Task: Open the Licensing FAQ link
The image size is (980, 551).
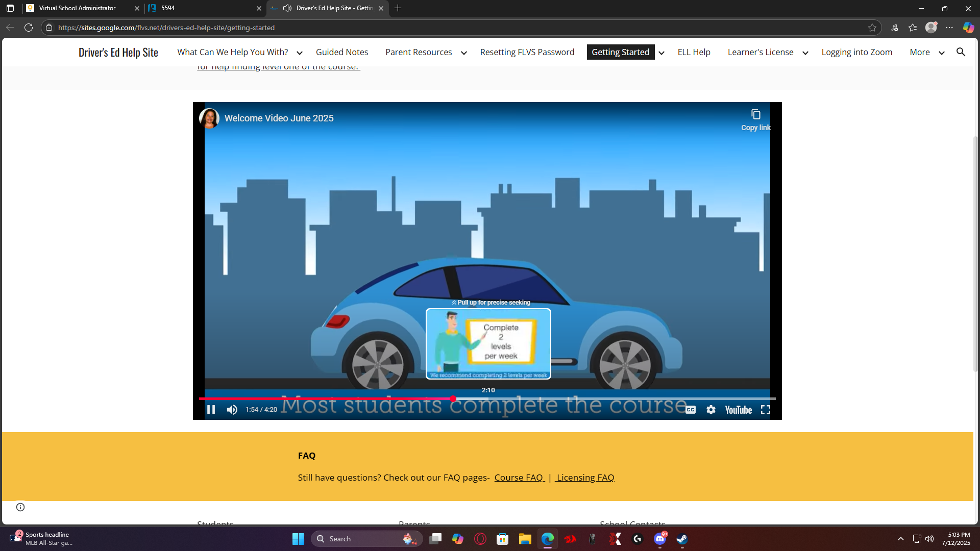Action: (585, 478)
